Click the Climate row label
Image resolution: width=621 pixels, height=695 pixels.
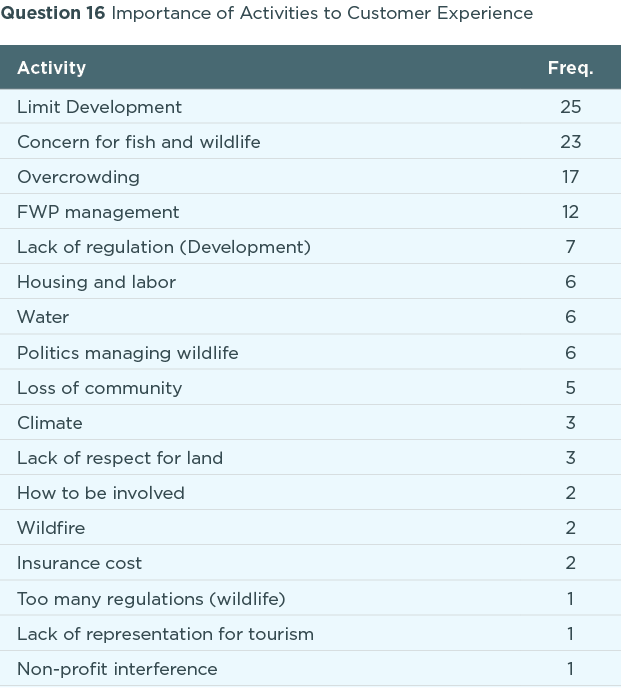tap(50, 423)
